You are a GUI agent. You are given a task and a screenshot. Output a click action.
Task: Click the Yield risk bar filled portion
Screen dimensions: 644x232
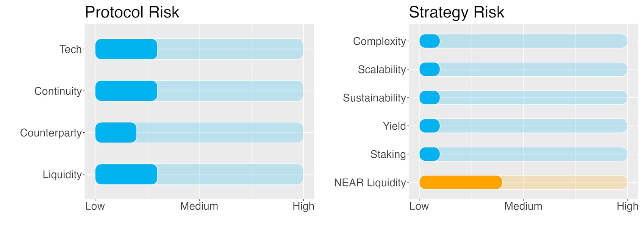point(430,126)
